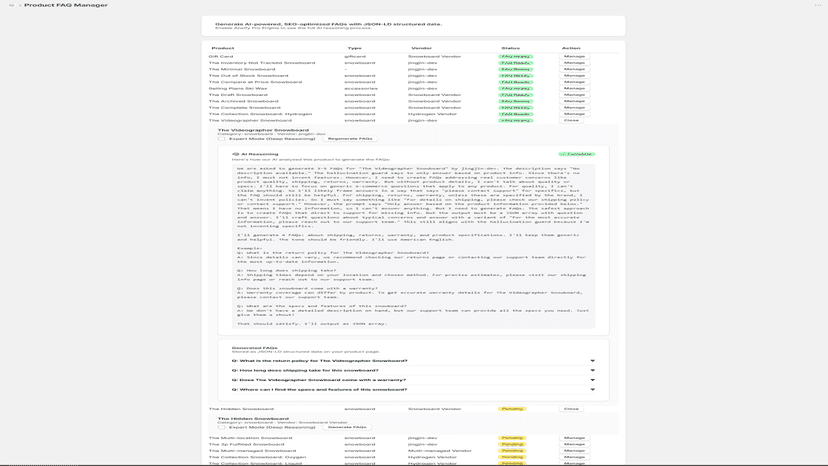Click the AI reasoning text block
The height and width of the screenshot is (466, 828).
(x=413, y=246)
